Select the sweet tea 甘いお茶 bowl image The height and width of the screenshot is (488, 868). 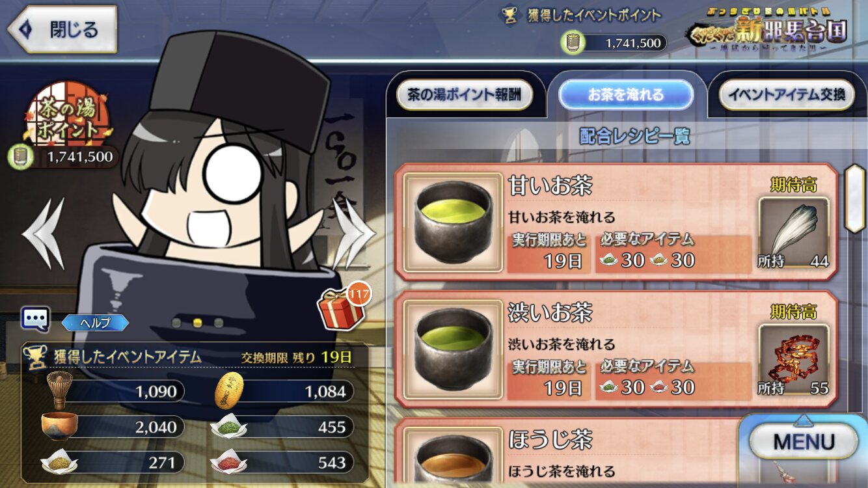[x=453, y=222]
